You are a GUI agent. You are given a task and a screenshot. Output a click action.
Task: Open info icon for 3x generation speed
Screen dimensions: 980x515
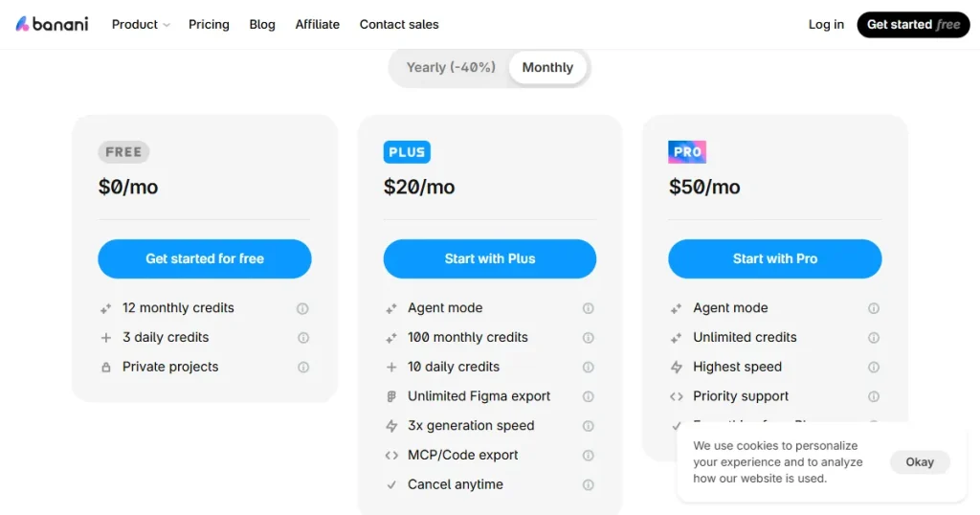589,426
